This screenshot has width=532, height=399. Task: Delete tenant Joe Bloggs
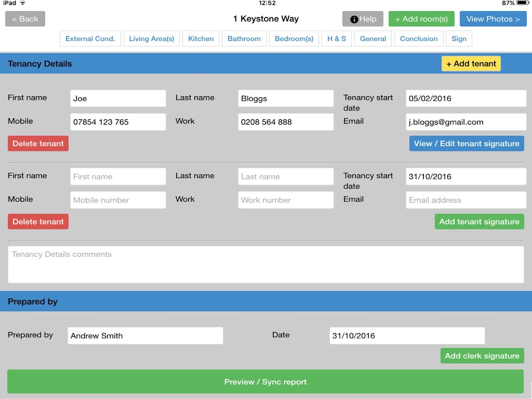tap(38, 144)
